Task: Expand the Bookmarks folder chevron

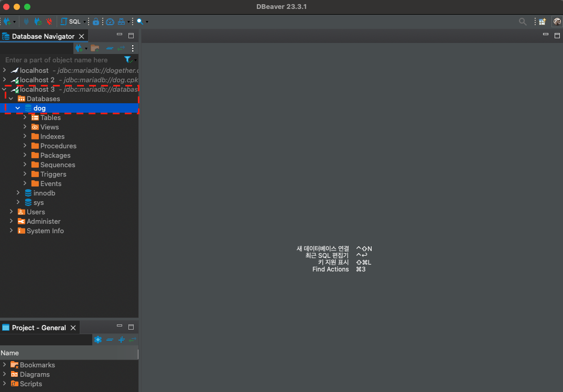Action: tap(4, 364)
